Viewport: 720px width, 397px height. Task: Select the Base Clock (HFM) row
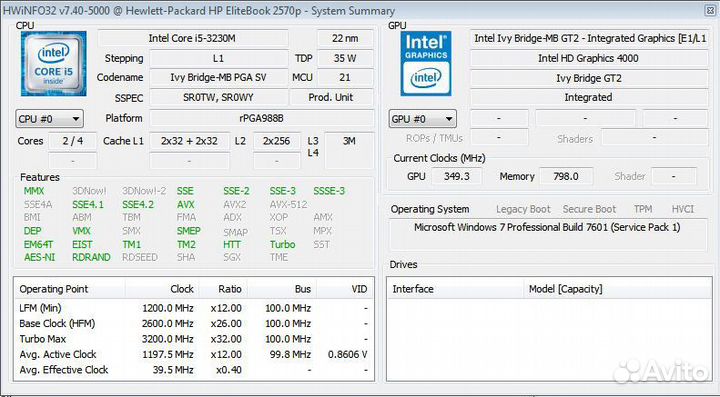[x=193, y=324]
